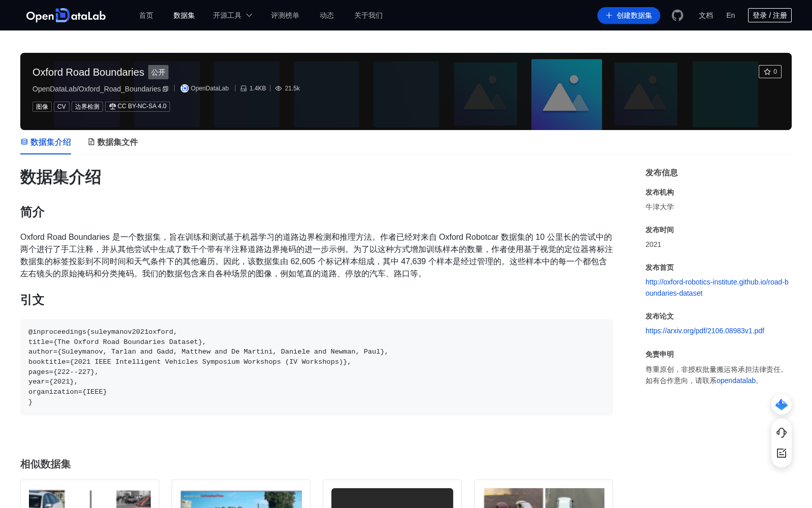This screenshot has width=812, height=508.
Task: Star the Oxford Road Boundaries dataset
Action: (770, 72)
